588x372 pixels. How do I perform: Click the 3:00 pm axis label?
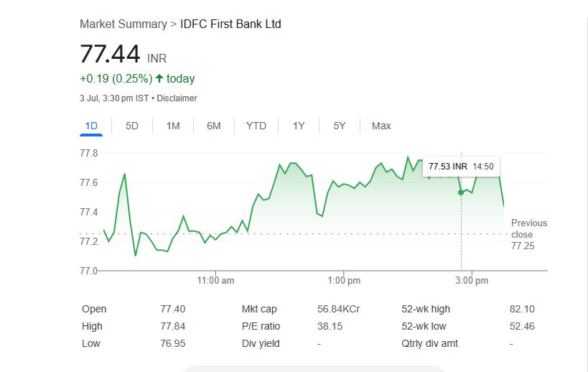(472, 280)
